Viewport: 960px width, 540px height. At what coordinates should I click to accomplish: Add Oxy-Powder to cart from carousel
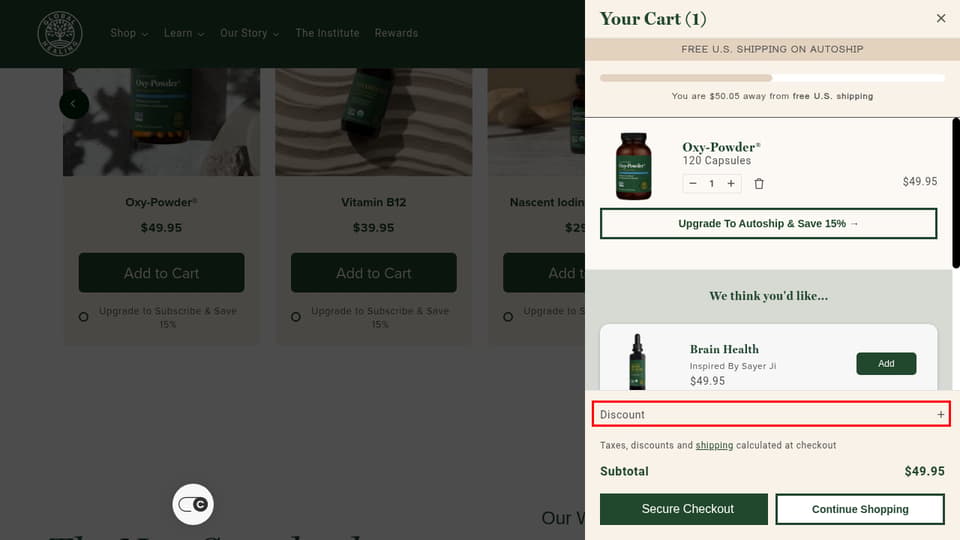coord(162,273)
